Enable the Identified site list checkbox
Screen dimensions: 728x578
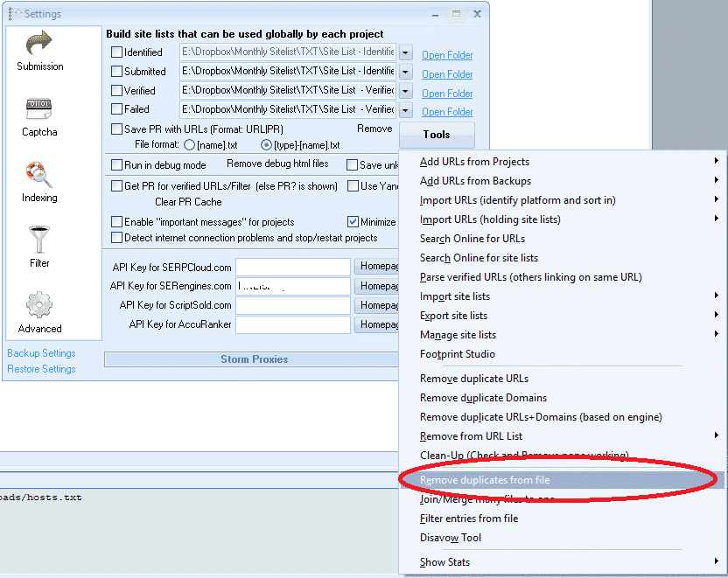click(x=117, y=52)
